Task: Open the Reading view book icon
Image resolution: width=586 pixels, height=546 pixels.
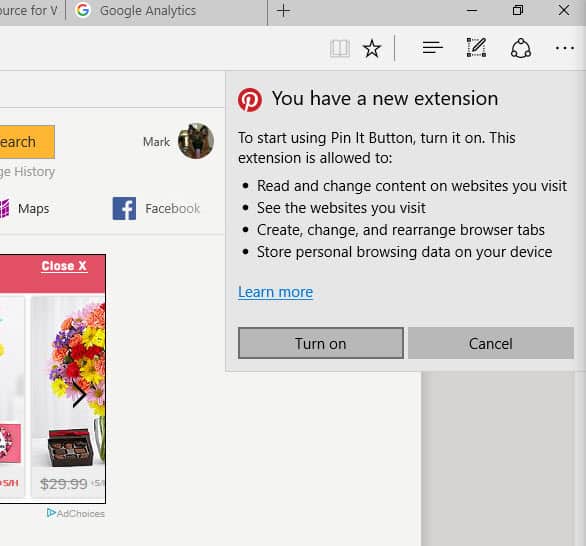Action: tap(340, 49)
